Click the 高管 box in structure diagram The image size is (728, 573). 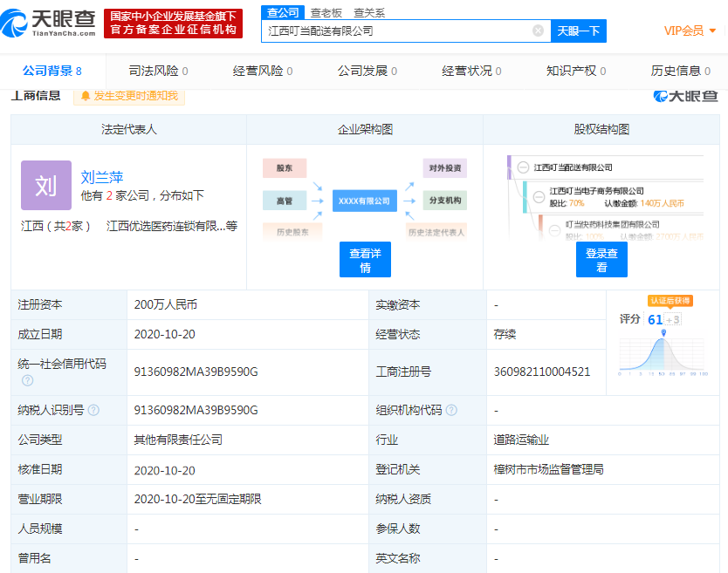(285, 201)
